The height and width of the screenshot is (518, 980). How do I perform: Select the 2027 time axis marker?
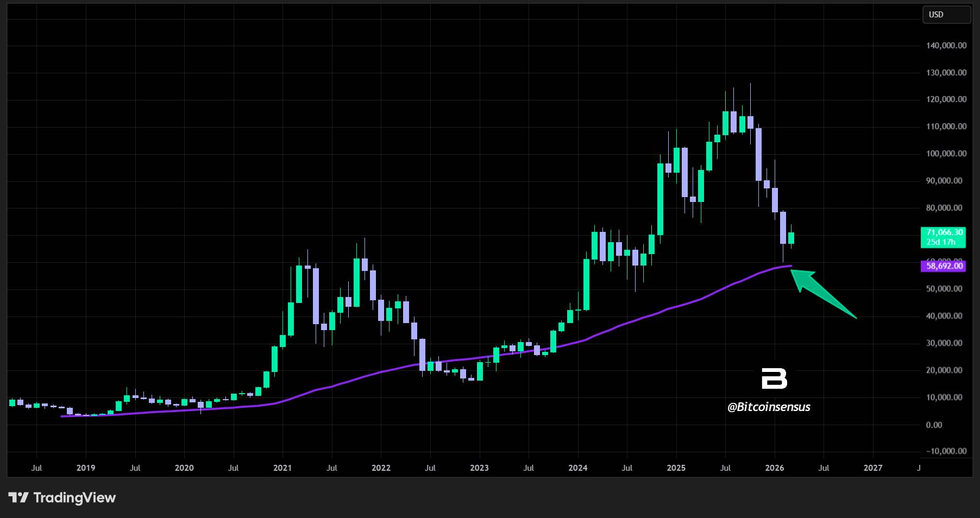pyautogui.click(x=873, y=468)
